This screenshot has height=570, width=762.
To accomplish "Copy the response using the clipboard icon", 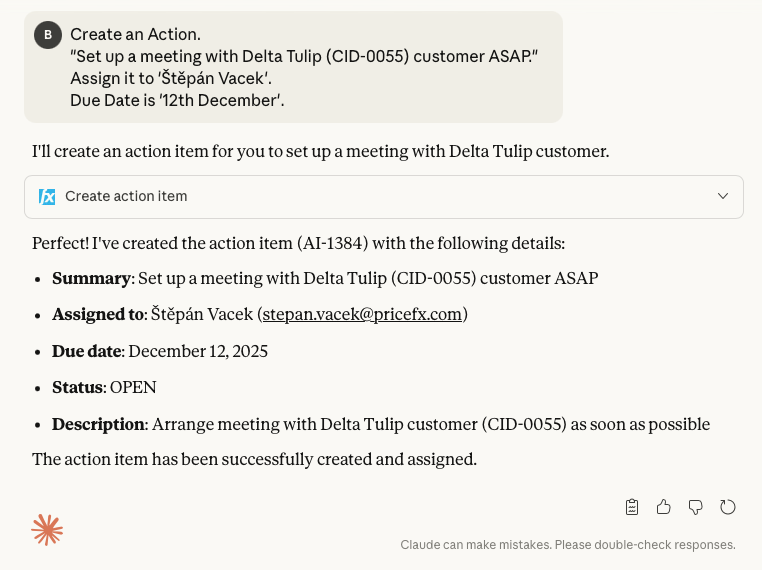I will click(x=632, y=507).
